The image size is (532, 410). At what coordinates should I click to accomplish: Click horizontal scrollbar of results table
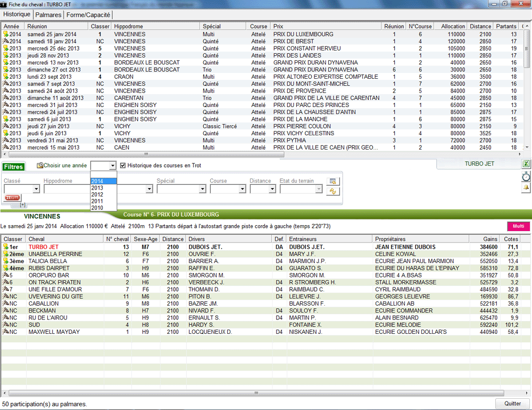click(256, 393)
